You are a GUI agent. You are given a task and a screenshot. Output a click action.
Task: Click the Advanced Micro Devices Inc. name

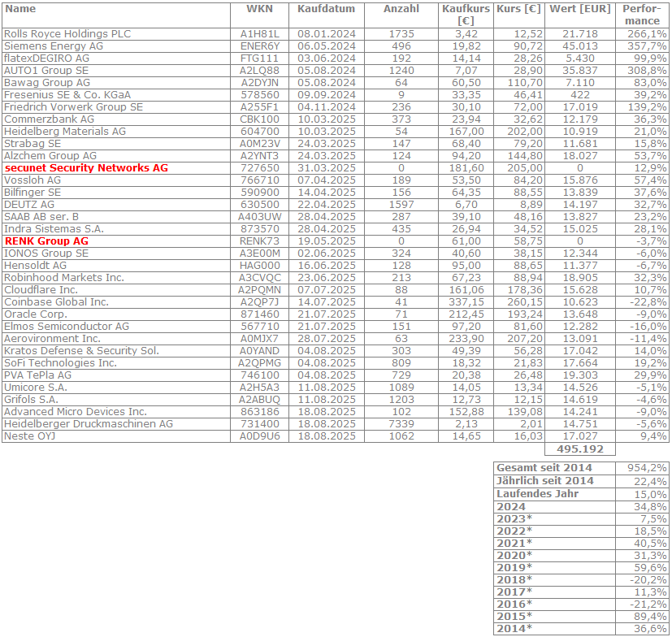pyautogui.click(x=76, y=412)
